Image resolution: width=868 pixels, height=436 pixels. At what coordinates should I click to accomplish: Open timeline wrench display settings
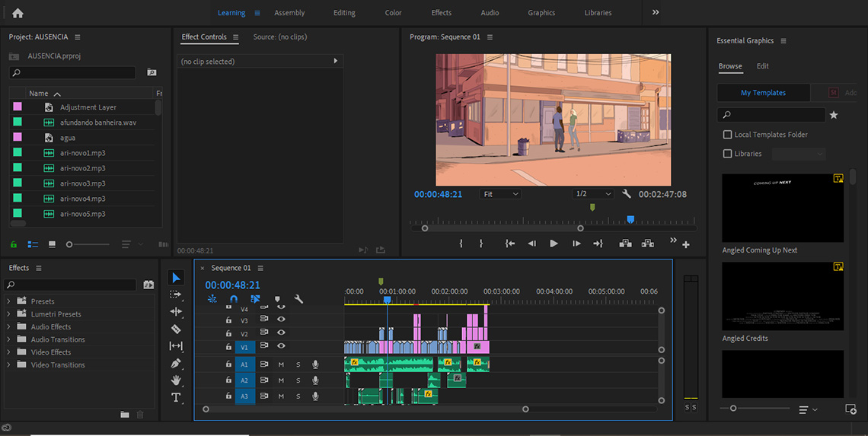click(x=298, y=299)
